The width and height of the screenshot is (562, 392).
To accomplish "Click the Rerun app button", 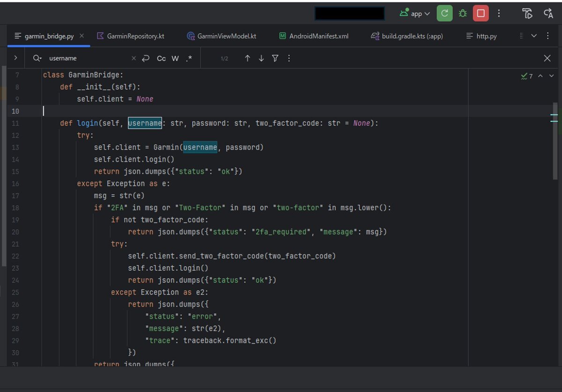I will click(x=444, y=14).
